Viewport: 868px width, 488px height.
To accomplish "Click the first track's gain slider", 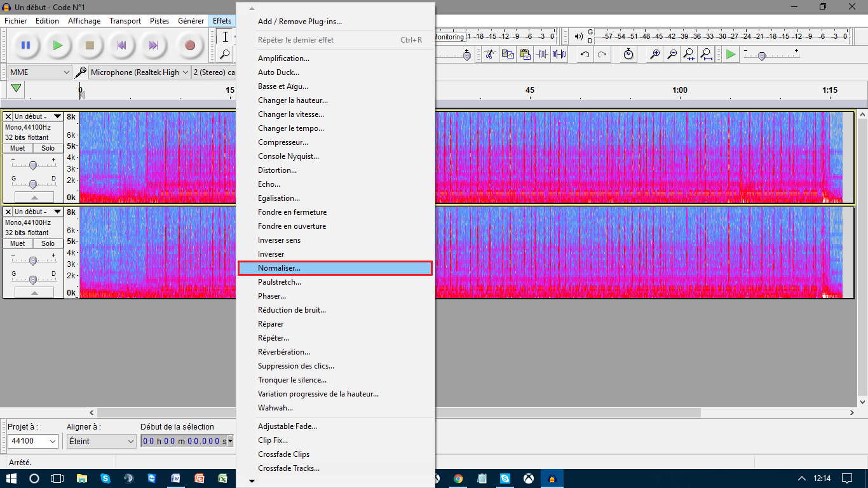I will pos(33,165).
